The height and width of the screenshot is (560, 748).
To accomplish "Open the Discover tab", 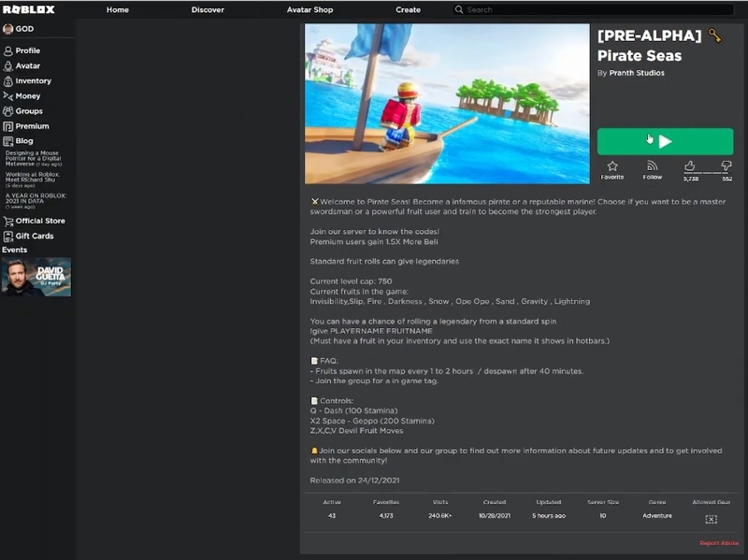I will [208, 9].
